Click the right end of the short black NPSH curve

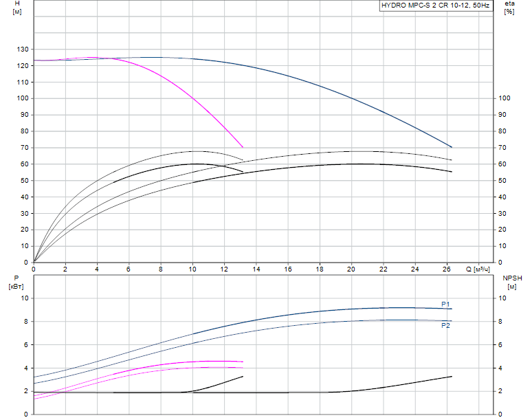[243, 376]
